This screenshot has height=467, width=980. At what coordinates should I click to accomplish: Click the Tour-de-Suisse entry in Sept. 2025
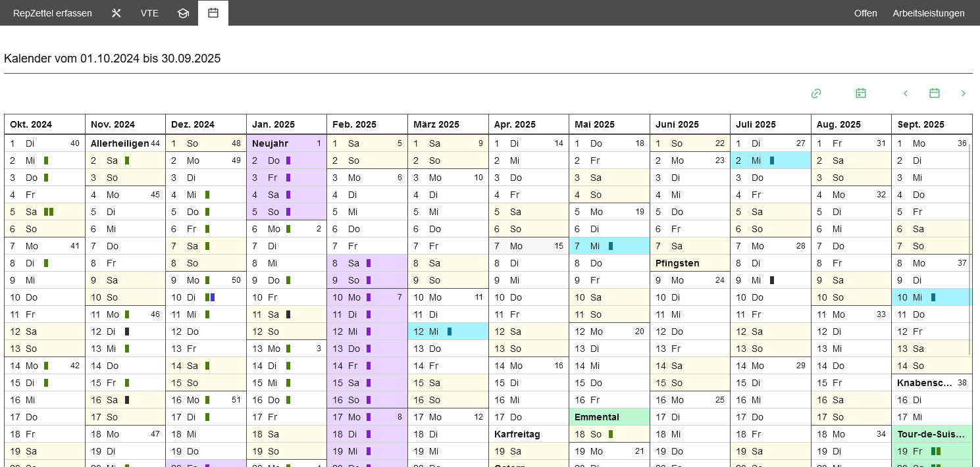[931, 434]
